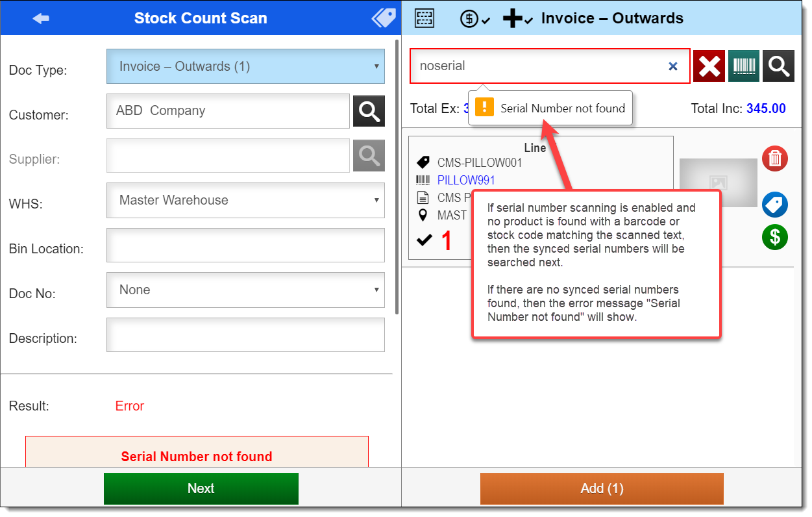Viewport: 812px width, 517px height.
Task: Click the Total Inc value 345.00
Action: click(766, 108)
